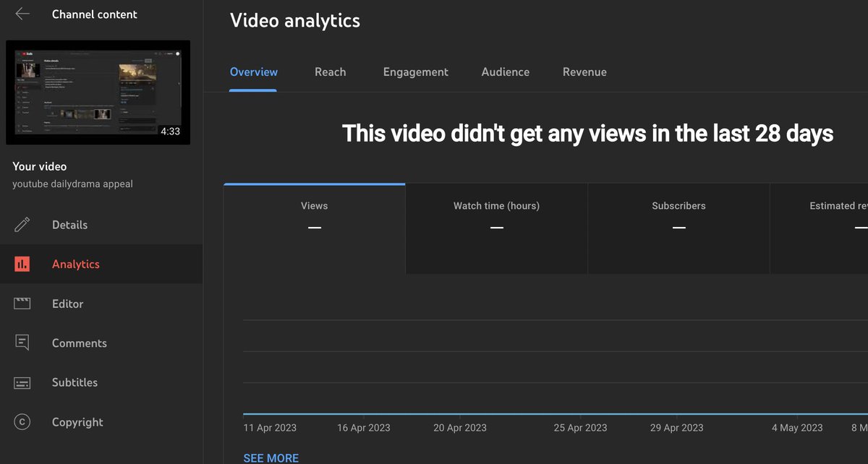Click the Your video label
Screen dimensions: 868x464
[x=40, y=166]
